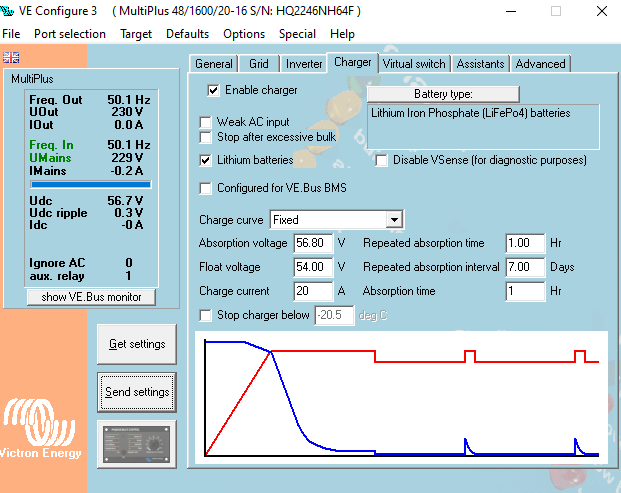Open the Charge curve dropdown arrow
Screen dimensions: 621x493
[x=394, y=220]
